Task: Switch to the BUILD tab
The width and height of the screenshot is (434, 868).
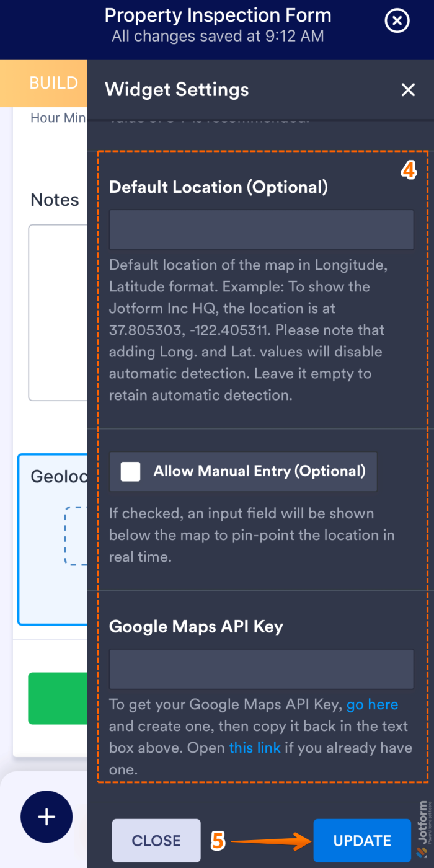Action: pos(53,82)
